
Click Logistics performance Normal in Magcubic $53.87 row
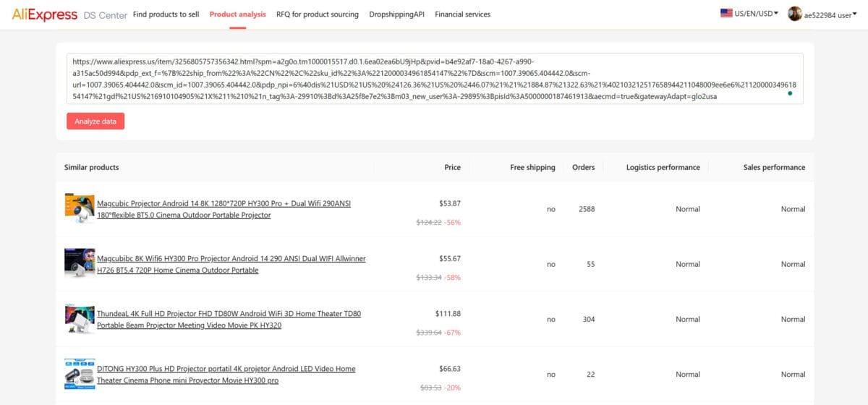click(x=688, y=209)
